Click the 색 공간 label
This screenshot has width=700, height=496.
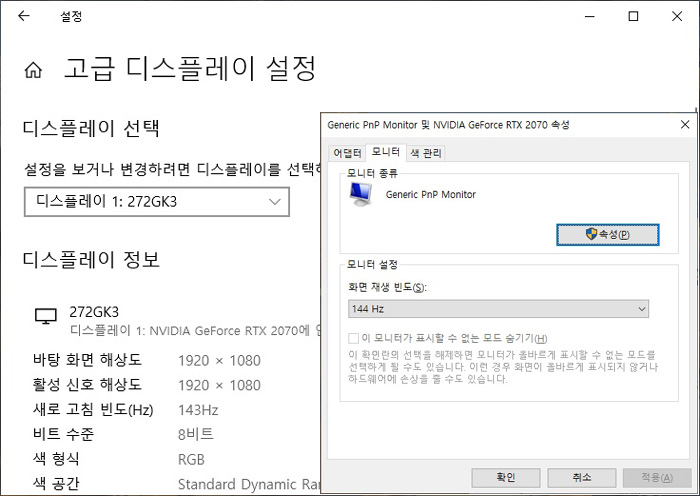pyautogui.click(x=56, y=483)
